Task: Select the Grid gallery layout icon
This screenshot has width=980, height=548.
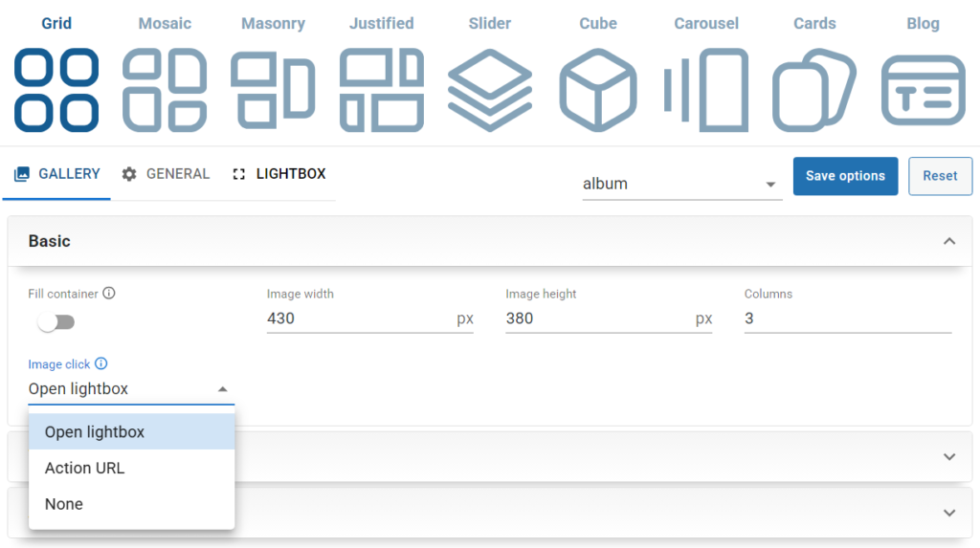Action: tap(56, 90)
